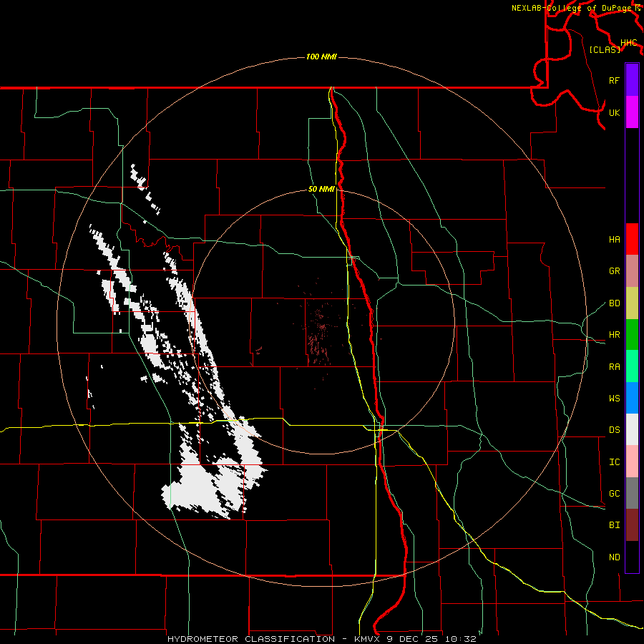Click the '50 NMI' range ring label
The height and width of the screenshot is (644, 644).
tap(321, 190)
